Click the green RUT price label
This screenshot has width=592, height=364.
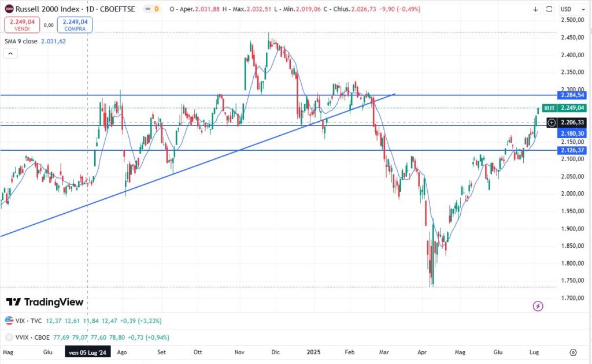(550, 108)
